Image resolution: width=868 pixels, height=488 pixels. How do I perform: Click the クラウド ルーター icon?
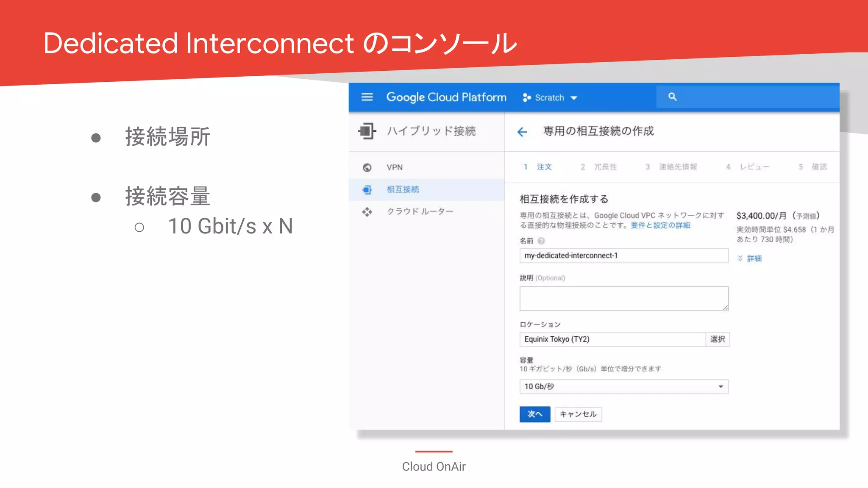[367, 212]
